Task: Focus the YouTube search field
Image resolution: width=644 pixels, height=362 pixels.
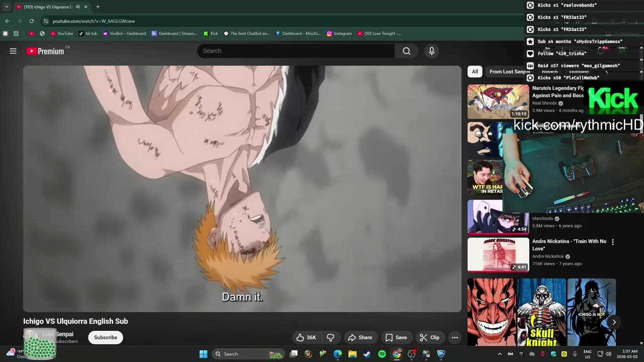Action: (x=296, y=51)
